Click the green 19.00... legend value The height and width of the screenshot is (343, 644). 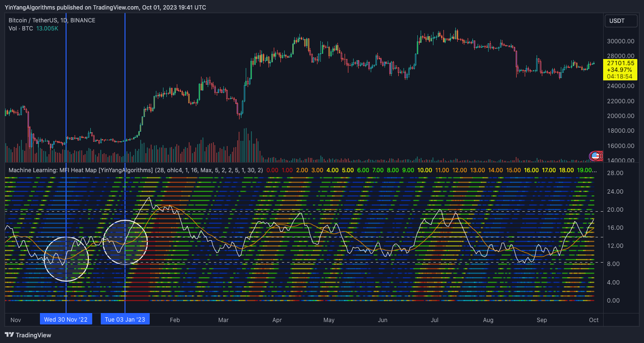[586, 170]
